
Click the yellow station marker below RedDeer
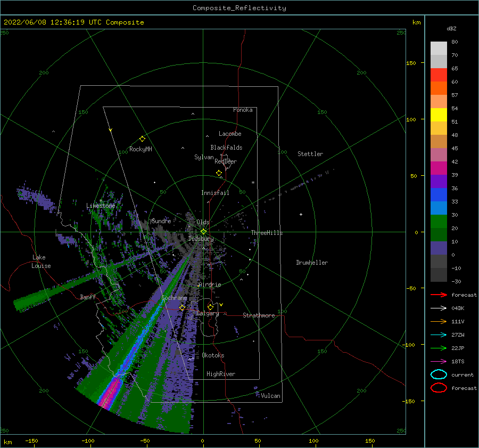tap(219, 173)
